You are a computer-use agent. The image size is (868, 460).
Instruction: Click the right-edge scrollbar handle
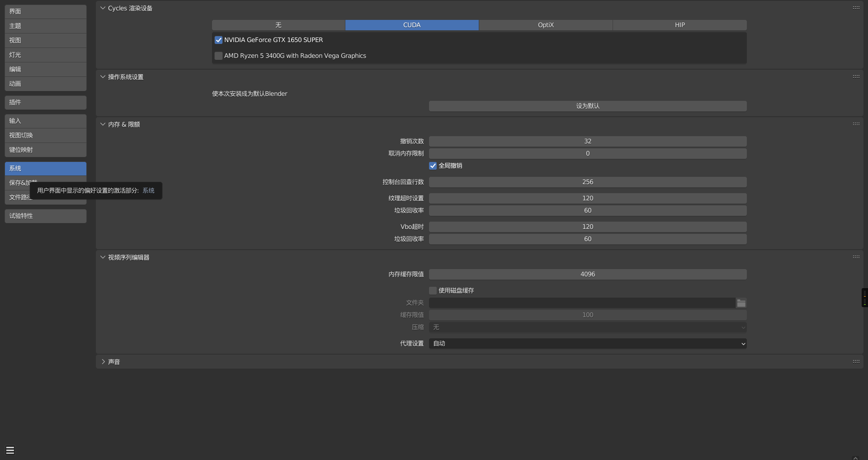[x=864, y=298]
